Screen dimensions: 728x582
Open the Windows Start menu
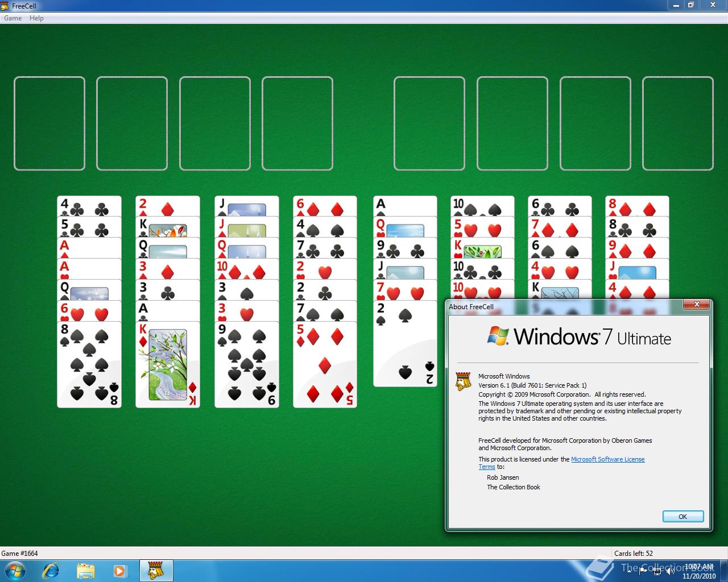(15, 570)
